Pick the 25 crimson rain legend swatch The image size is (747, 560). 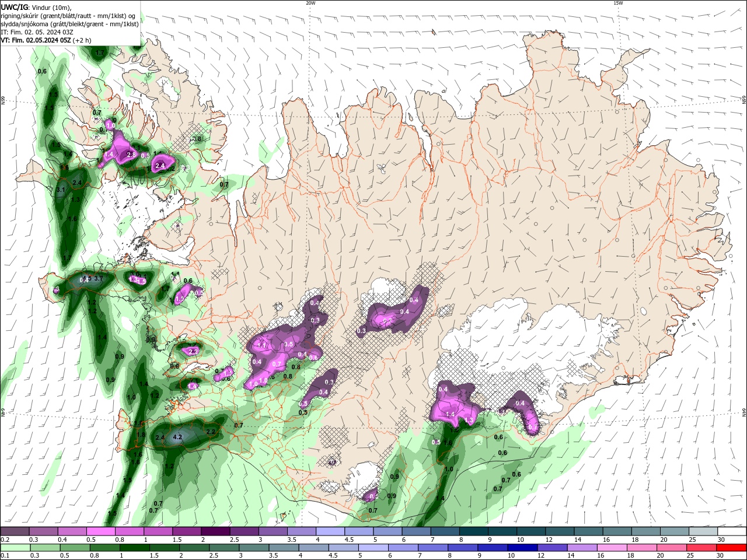click(x=701, y=548)
